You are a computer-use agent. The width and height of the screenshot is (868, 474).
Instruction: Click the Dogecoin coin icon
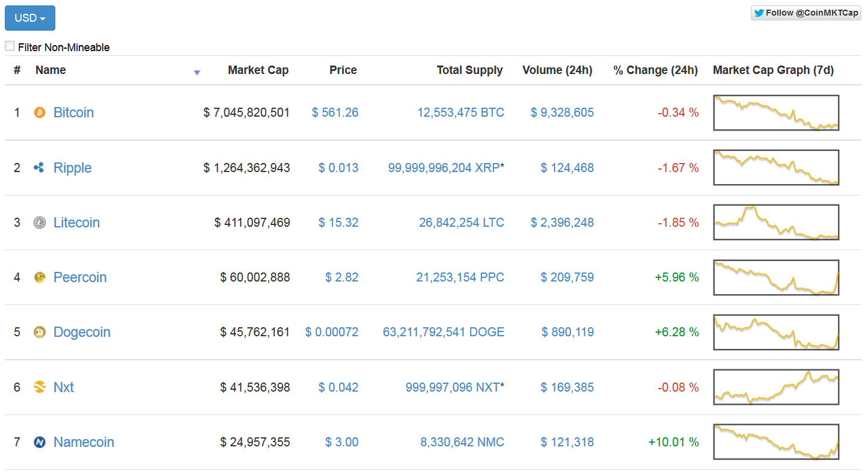click(x=40, y=332)
